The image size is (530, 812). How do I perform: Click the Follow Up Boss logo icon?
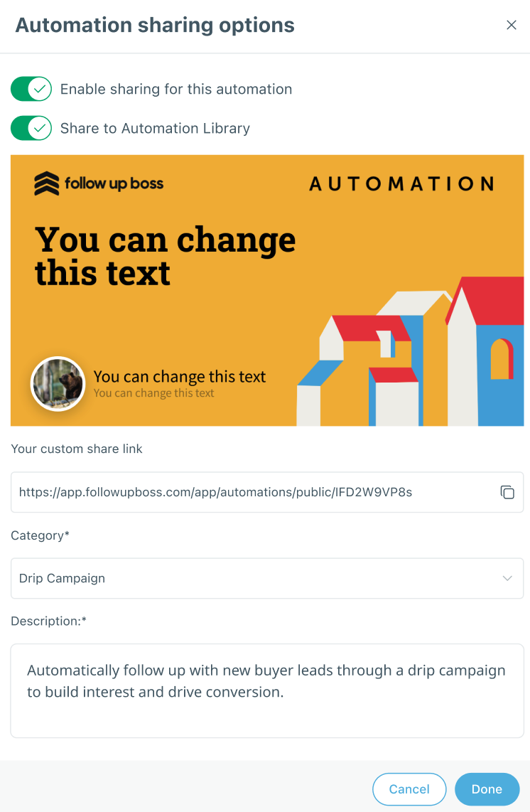pyautogui.click(x=47, y=183)
